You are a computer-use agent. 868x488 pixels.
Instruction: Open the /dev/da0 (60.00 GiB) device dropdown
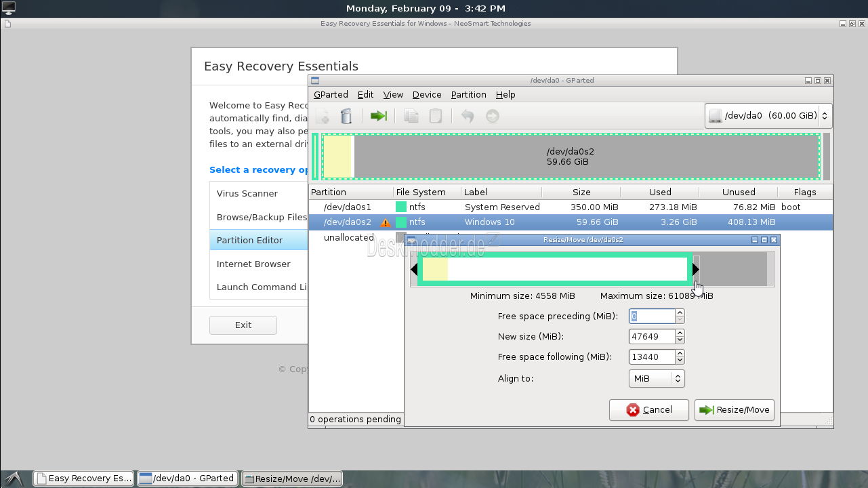[768, 116]
